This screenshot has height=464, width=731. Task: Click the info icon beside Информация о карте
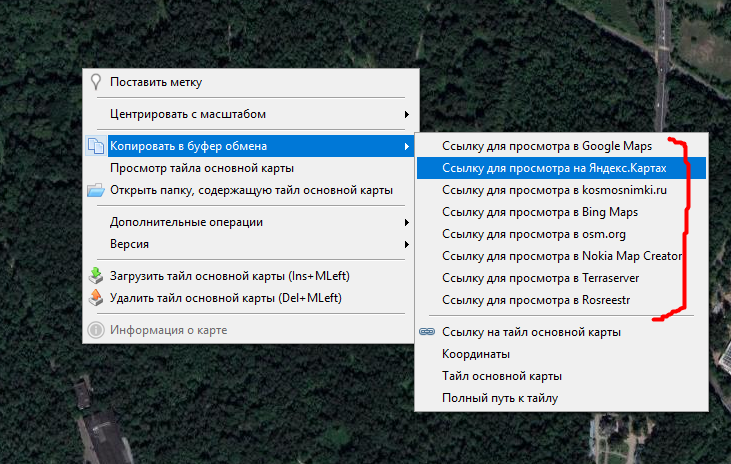click(x=96, y=330)
